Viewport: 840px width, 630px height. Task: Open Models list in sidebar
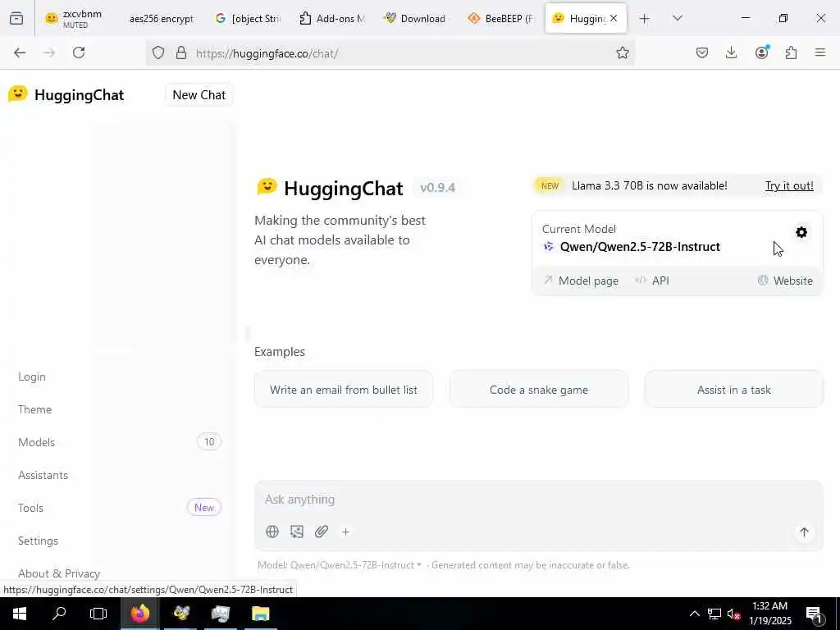[x=36, y=442]
